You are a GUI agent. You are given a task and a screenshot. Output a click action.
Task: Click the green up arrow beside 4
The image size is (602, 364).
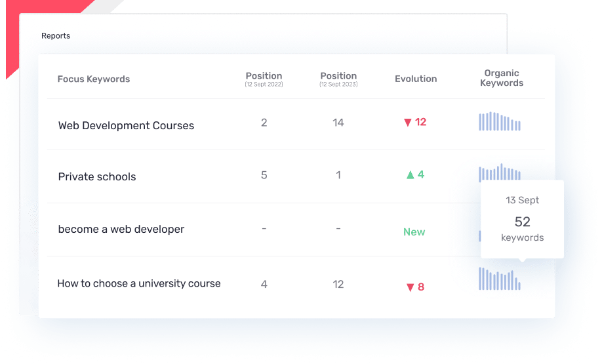(x=410, y=174)
